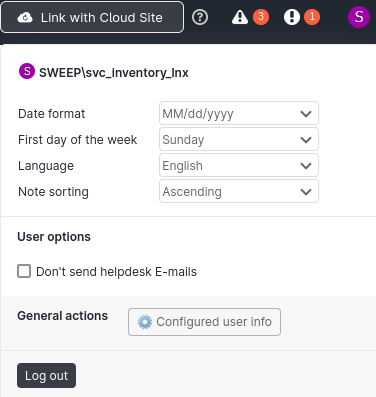Click the Date format label

[52, 114]
